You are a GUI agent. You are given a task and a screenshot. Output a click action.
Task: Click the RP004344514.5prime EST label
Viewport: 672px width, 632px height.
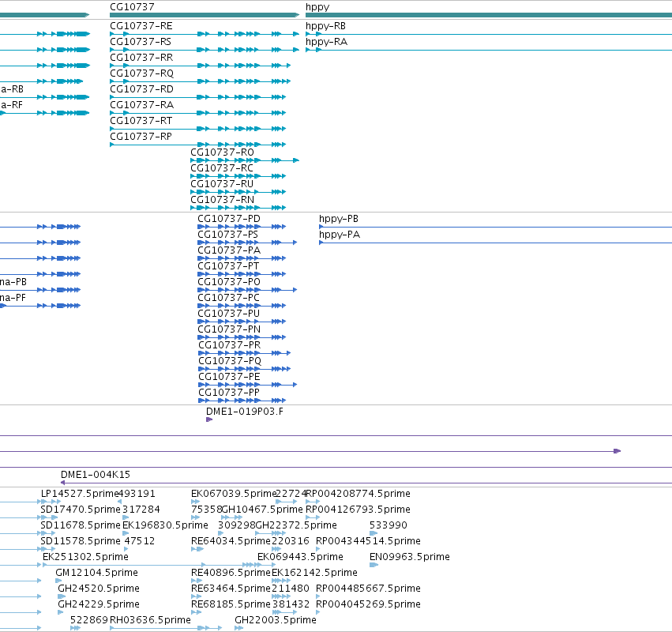[x=368, y=541]
